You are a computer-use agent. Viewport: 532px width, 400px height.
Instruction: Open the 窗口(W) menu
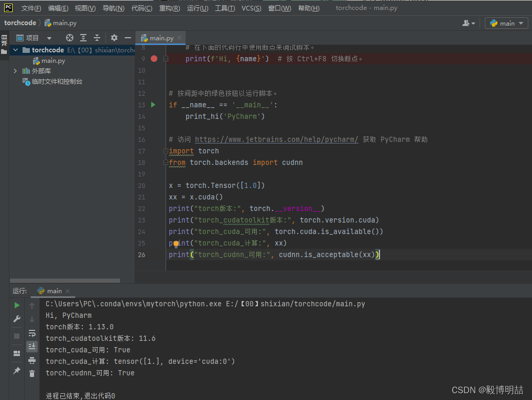279,8
